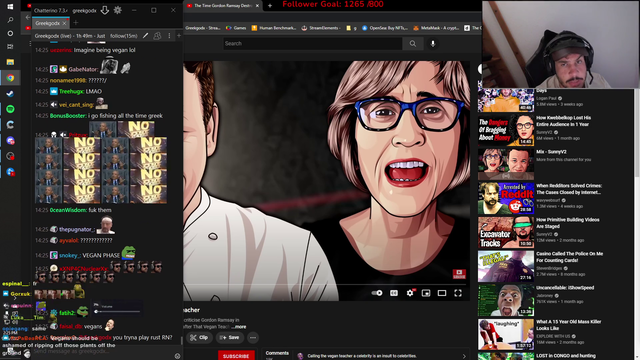
Task: Open the MetaMask bookmark
Action: pyautogui.click(x=436, y=28)
